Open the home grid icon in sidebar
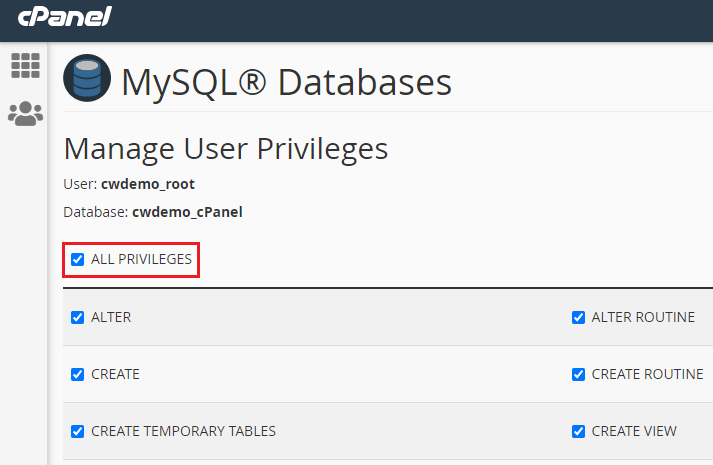 (x=25, y=66)
